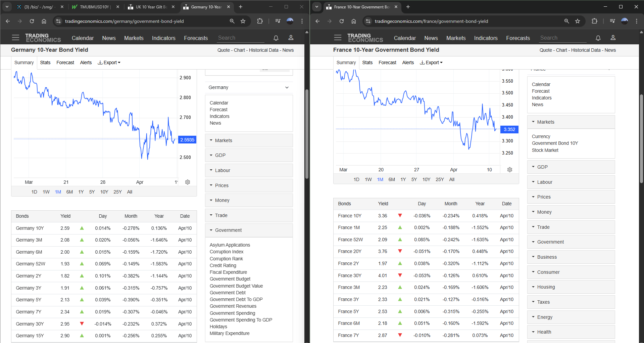Click scrollbar in Germany browser window
Image resolution: width=644 pixels, height=343 pixels.
tap(307, 134)
